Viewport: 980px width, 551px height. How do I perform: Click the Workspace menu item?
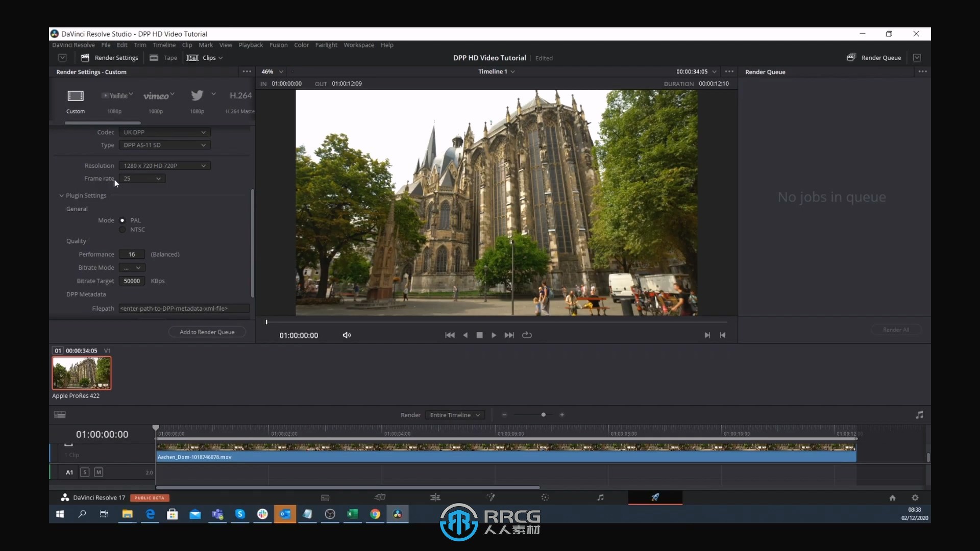pyautogui.click(x=358, y=44)
